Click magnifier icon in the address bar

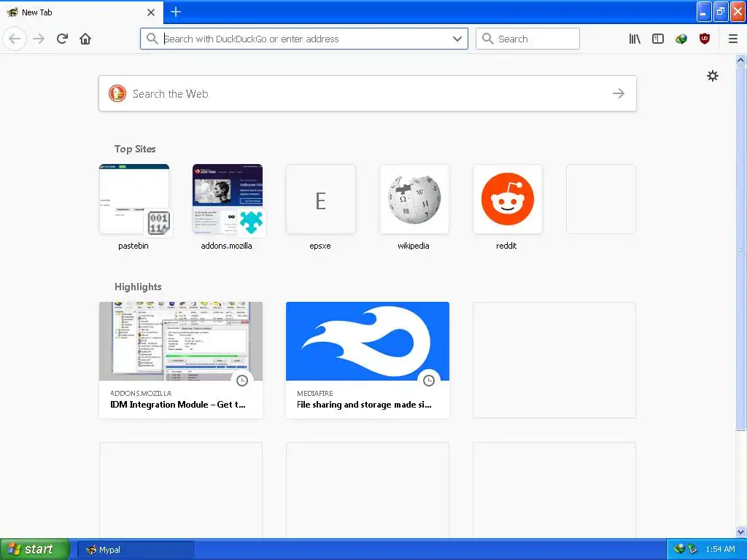152,39
